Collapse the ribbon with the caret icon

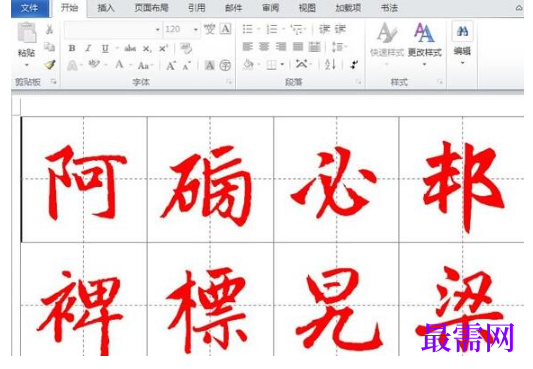click(x=519, y=8)
